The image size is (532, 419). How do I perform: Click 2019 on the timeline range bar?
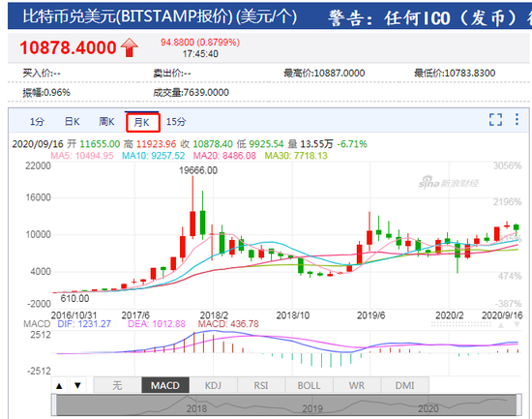point(312,408)
